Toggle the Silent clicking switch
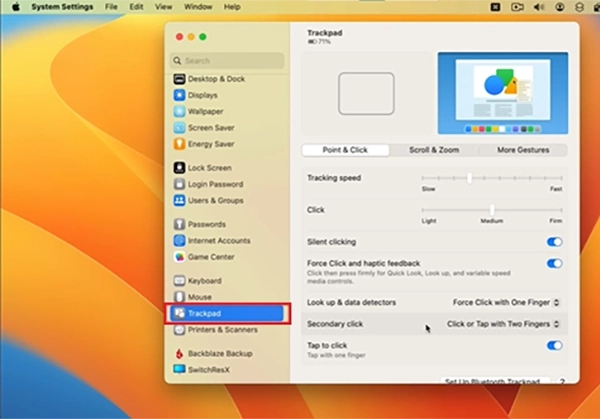The width and height of the screenshot is (600, 419). click(x=554, y=242)
